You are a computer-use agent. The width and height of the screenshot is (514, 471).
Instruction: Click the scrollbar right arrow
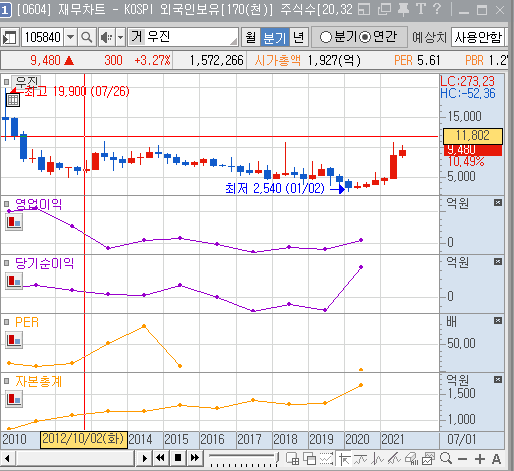coord(144,458)
